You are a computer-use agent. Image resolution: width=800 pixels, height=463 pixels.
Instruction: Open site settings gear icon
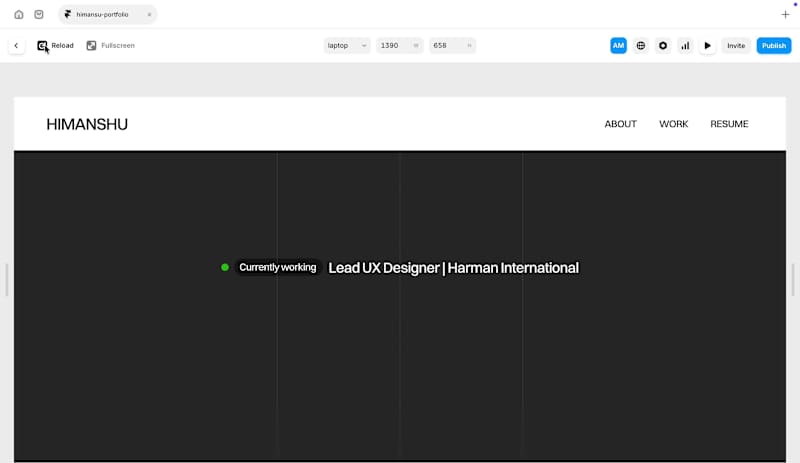point(663,45)
